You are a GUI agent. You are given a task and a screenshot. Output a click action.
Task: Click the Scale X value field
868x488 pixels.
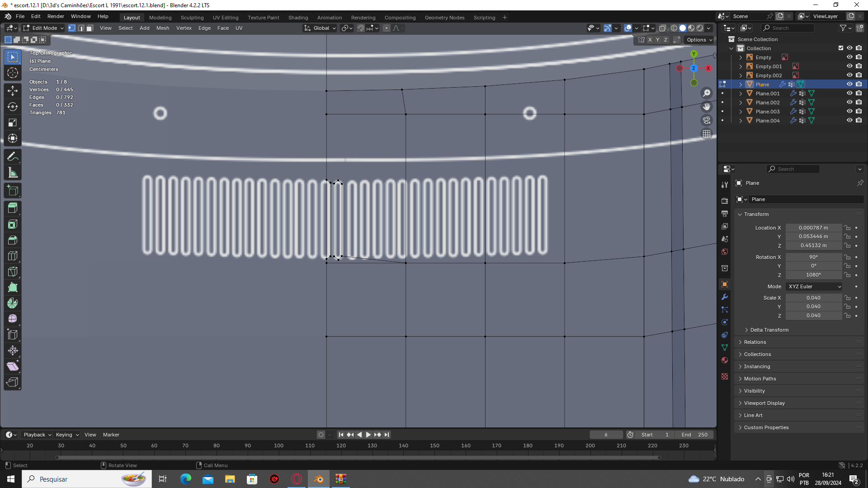click(813, 298)
